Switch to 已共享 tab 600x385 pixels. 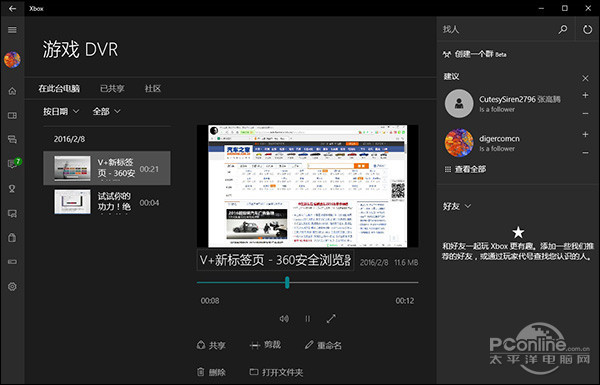click(x=112, y=88)
